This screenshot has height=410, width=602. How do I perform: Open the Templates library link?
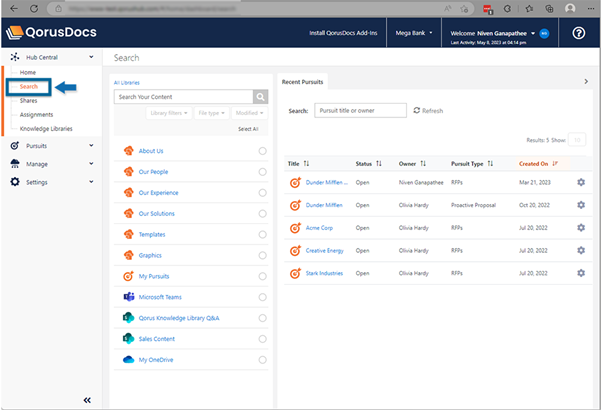click(152, 234)
